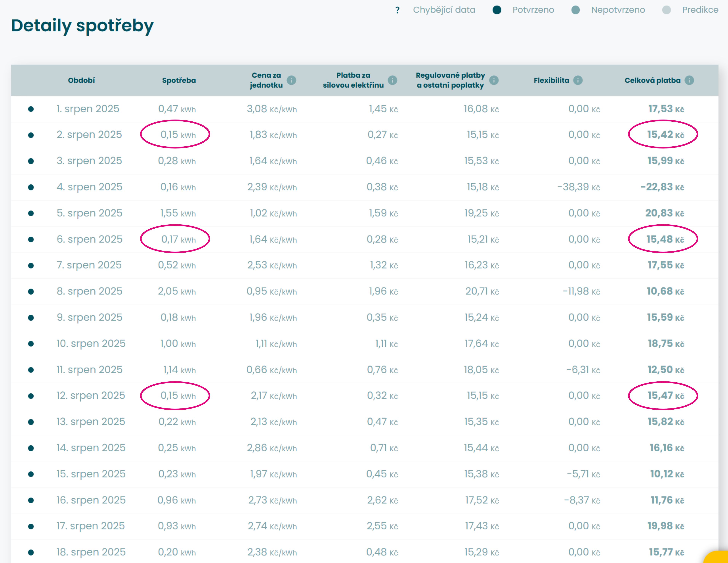Click info icon next to Regulované platby
This screenshot has width=728, height=563.
[x=494, y=80]
